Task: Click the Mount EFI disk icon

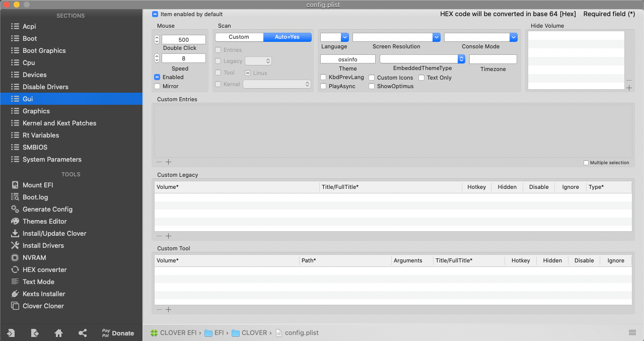Action: 15,185
